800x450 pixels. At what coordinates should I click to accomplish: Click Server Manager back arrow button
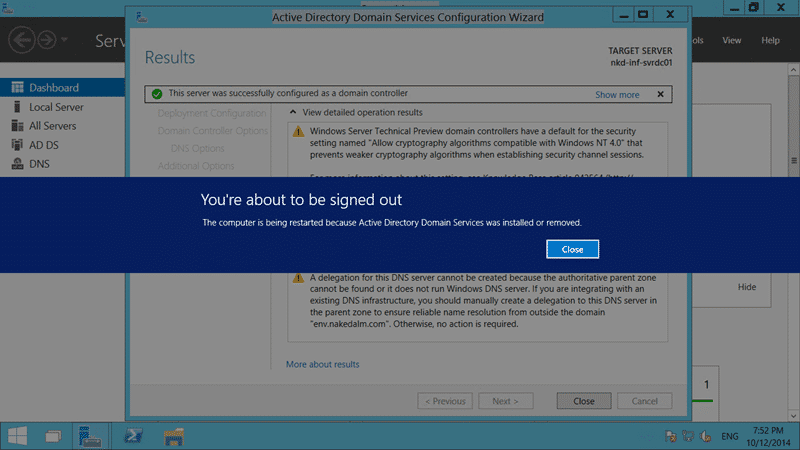[x=21, y=39]
